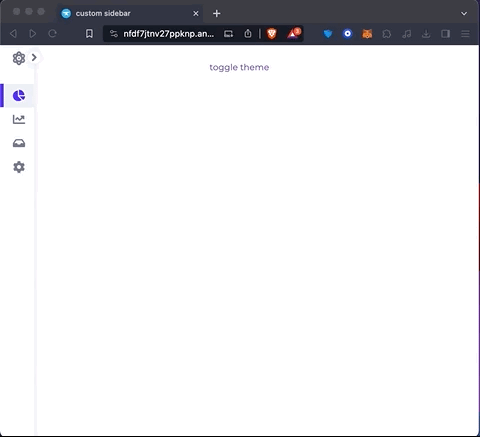The width and height of the screenshot is (480, 437).
Task: Reload the page
Action: (52, 34)
